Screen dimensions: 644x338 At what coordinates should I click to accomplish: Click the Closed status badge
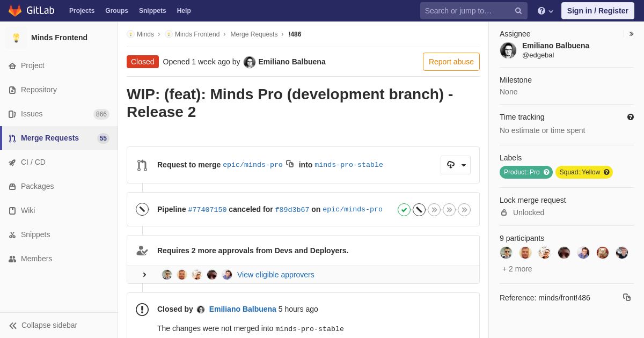(143, 62)
